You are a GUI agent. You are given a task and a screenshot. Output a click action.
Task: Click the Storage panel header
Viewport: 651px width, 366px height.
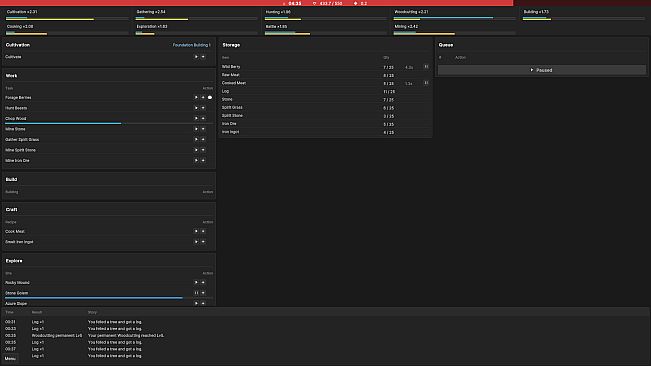point(231,45)
